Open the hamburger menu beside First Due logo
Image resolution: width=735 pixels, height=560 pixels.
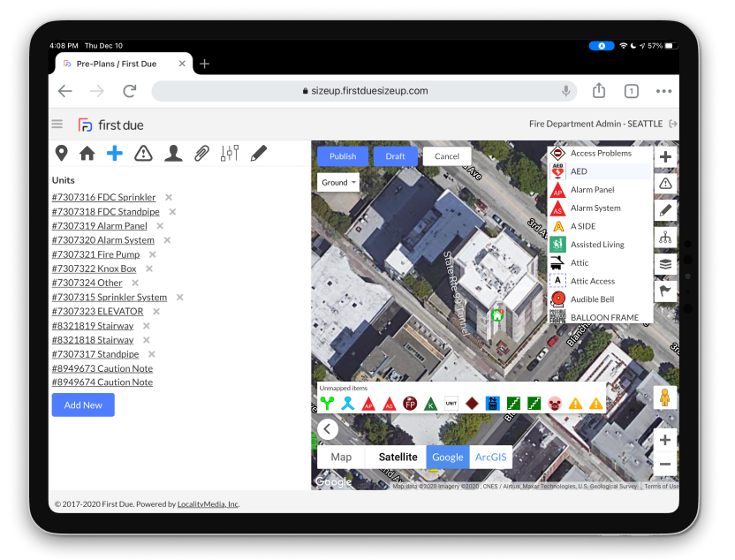coord(57,125)
